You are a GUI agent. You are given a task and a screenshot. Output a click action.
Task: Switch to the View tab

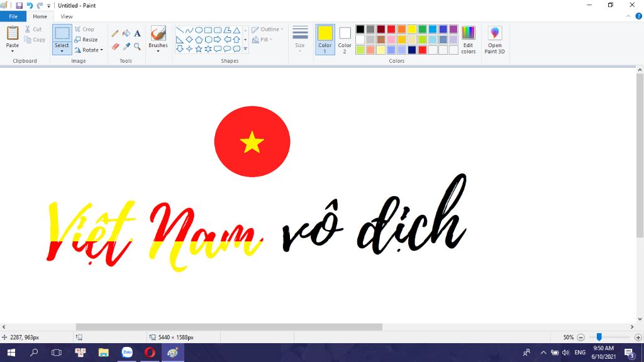(67, 16)
